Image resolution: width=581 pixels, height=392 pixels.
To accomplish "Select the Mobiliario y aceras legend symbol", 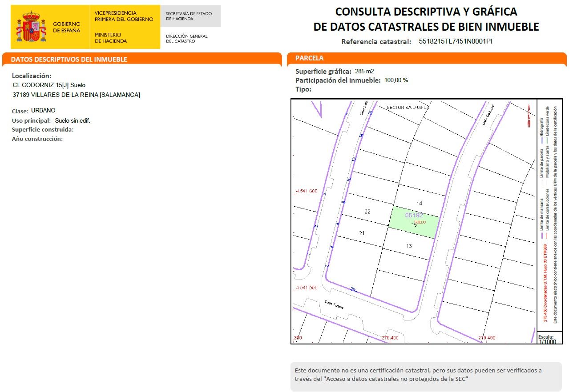I will [547, 183].
